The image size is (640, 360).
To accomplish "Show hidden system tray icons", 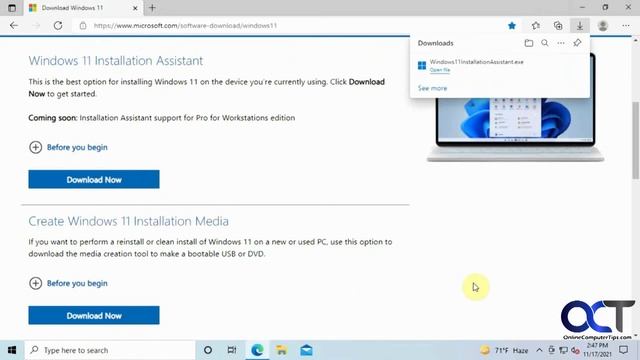I will (539, 350).
